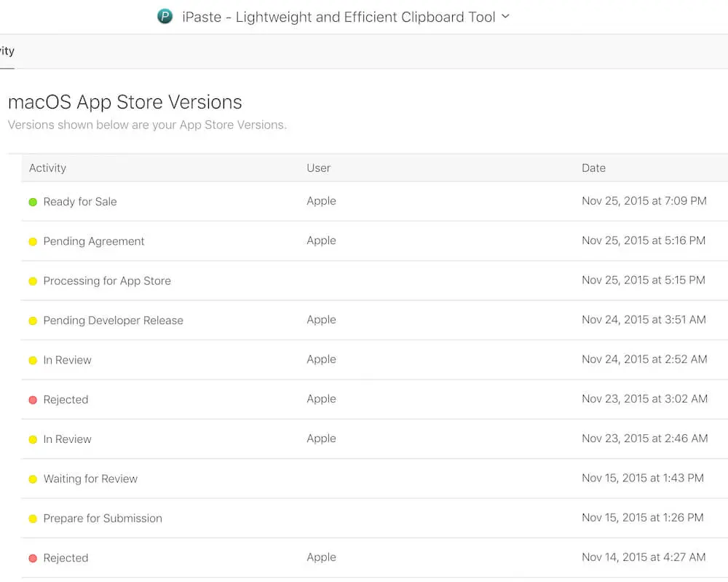Screen dimensions: 728x582
Task: Click date Nov 24, 2015 at 2:52 AM
Action: [644, 359]
